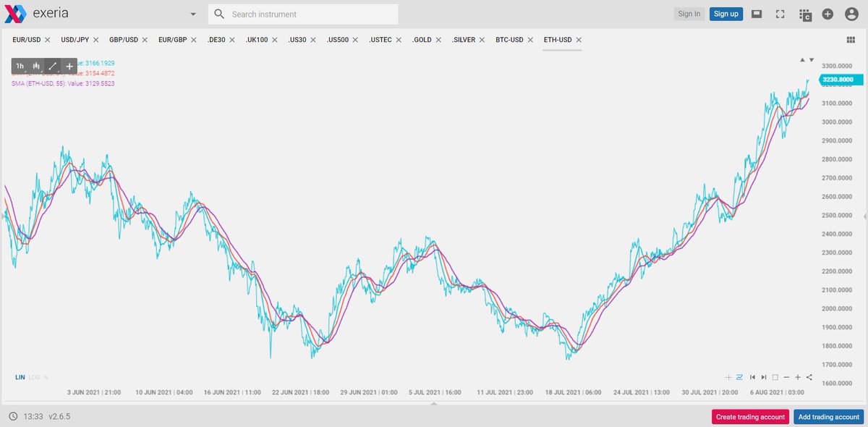The image size is (868, 427).
Task: Open the 1h timeframe selector
Action: point(20,66)
